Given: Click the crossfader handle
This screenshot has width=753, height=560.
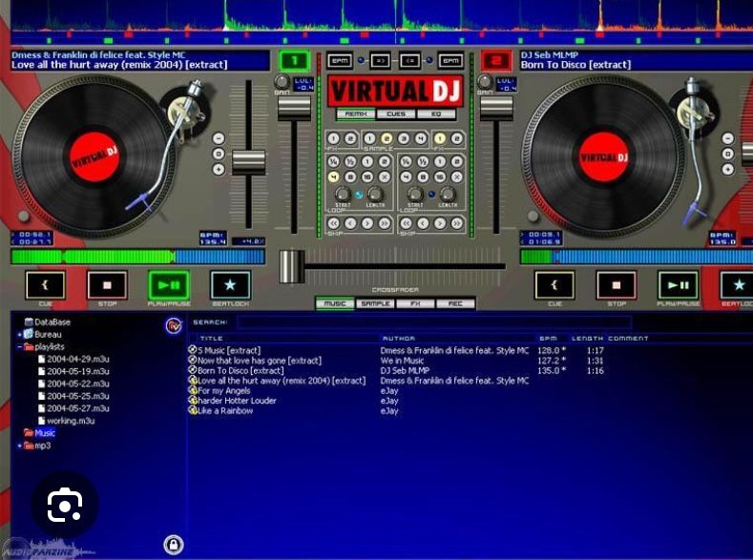Looking at the screenshot, I should click(x=291, y=266).
